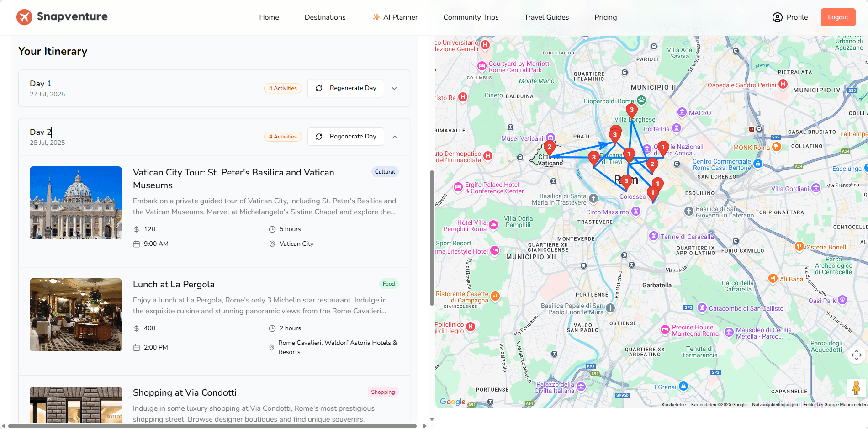The width and height of the screenshot is (868, 429).
Task: Open the Pricing page
Action: [605, 17]
